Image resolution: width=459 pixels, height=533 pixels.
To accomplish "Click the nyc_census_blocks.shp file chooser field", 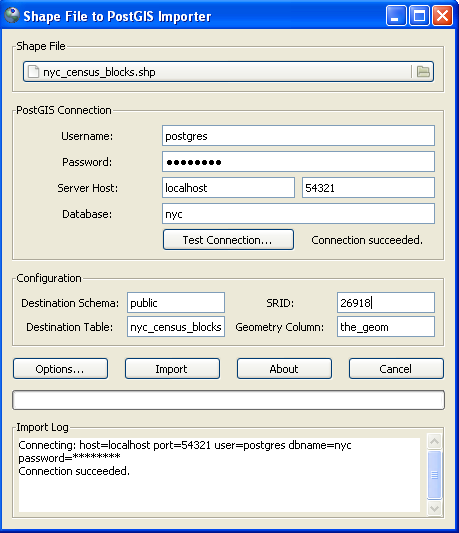I will click(x=228, y=72).
